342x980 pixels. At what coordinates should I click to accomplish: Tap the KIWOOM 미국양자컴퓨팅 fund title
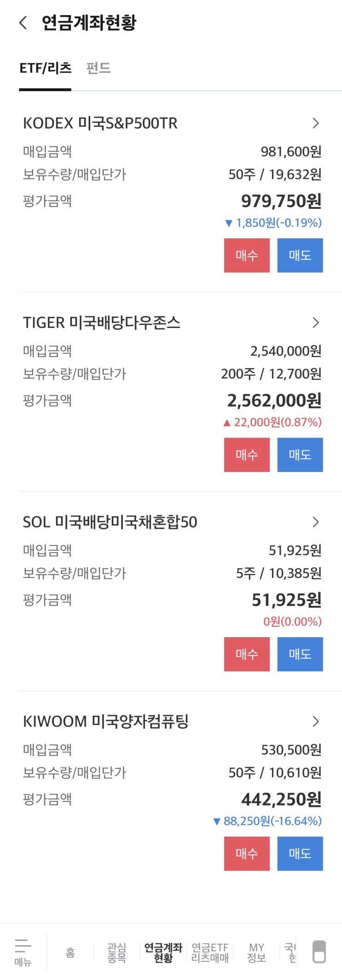click(106, 721)
